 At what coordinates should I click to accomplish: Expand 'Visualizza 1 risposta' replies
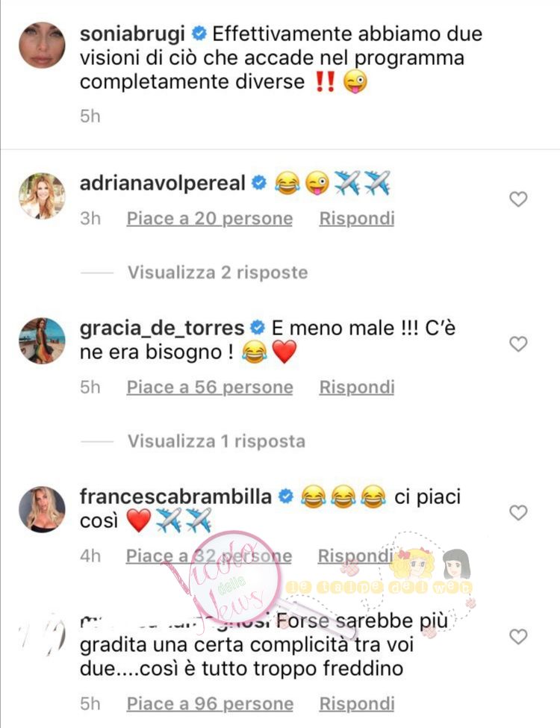tap(217, 441)
